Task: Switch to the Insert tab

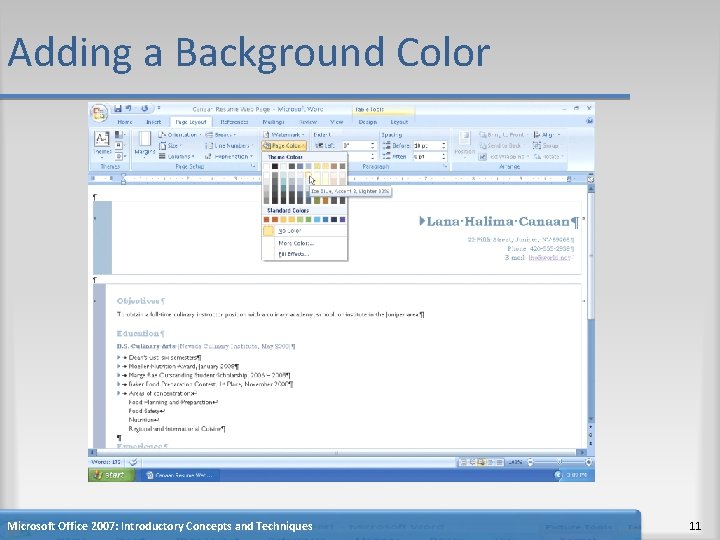Action: coord(153,122)
